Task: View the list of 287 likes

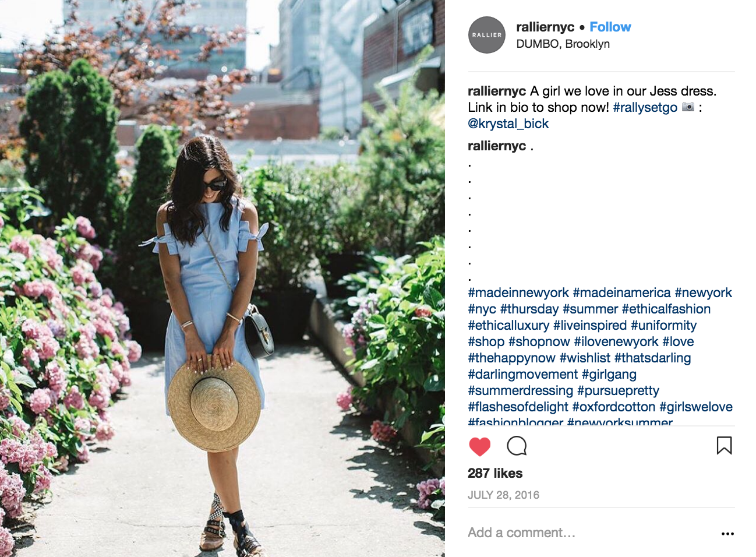Action: pyautogui.click(x=495, y=473)
